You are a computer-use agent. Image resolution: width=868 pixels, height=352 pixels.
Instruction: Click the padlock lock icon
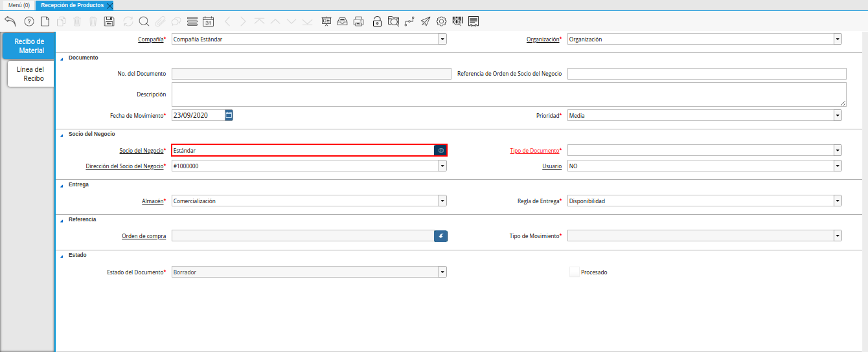(x=377, y=21)
